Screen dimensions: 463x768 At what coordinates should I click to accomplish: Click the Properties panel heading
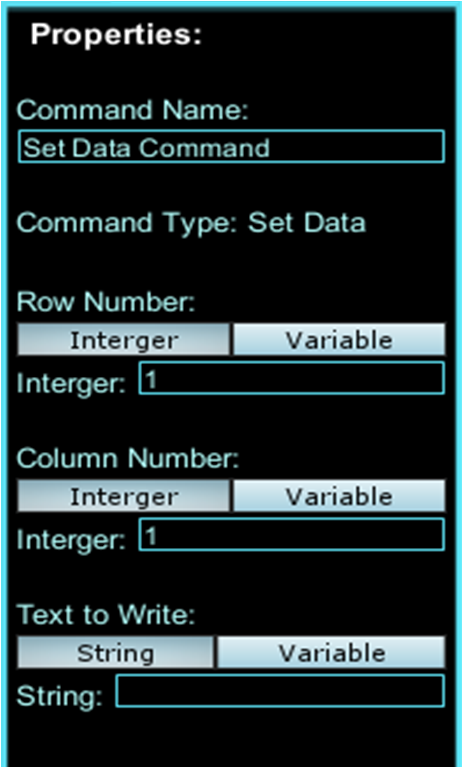coord(116,35)
